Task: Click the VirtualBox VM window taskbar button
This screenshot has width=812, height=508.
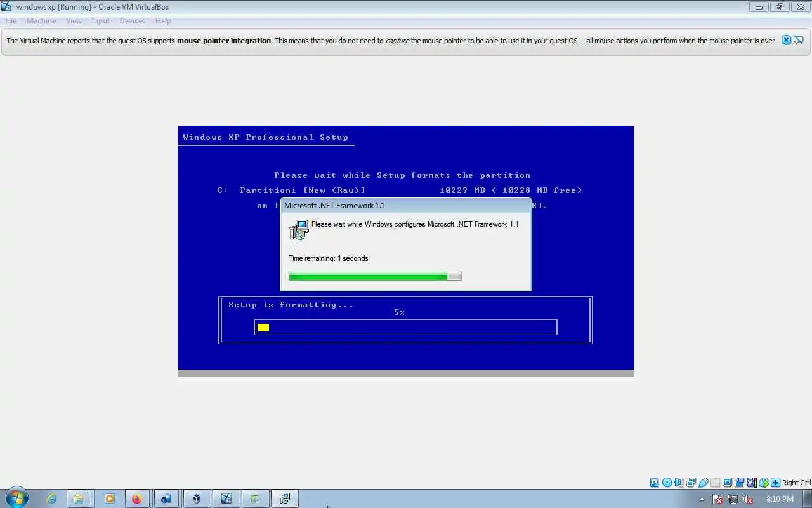Action: coord(226,499)
